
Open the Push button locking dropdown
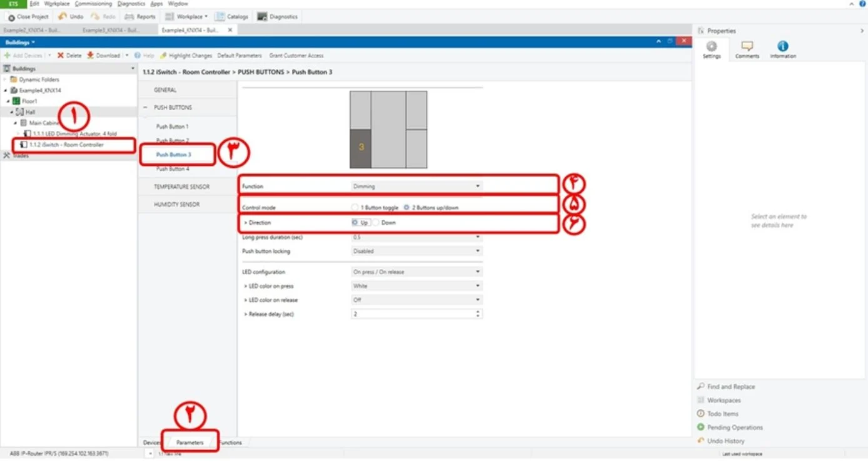click(416, 251)
